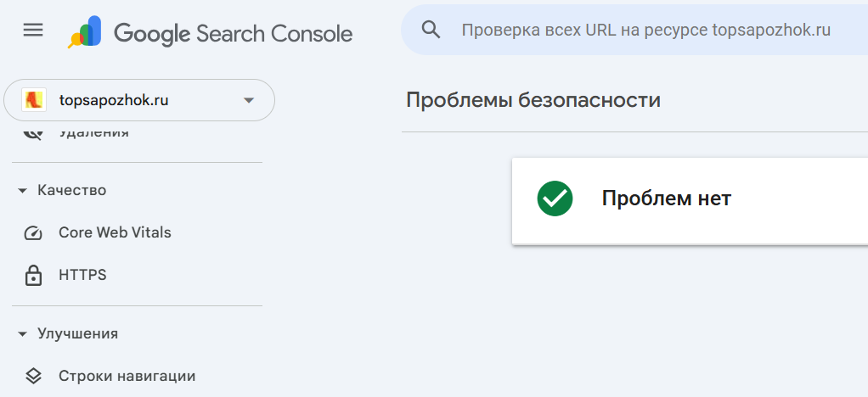Focus the URL inspection search field
This screenshot has height=397, width=868.
click(x=646, y=30)
